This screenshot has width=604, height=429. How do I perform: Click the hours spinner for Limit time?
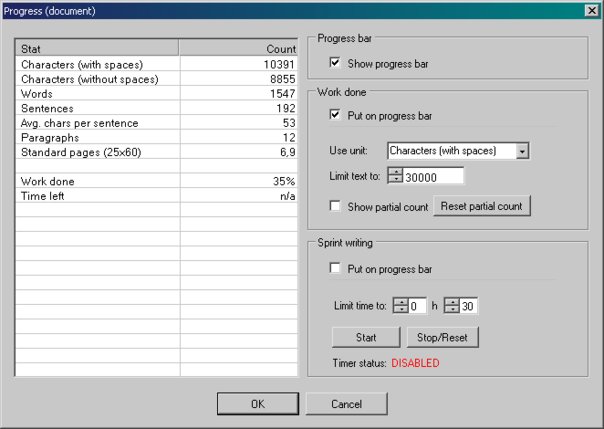400,305
